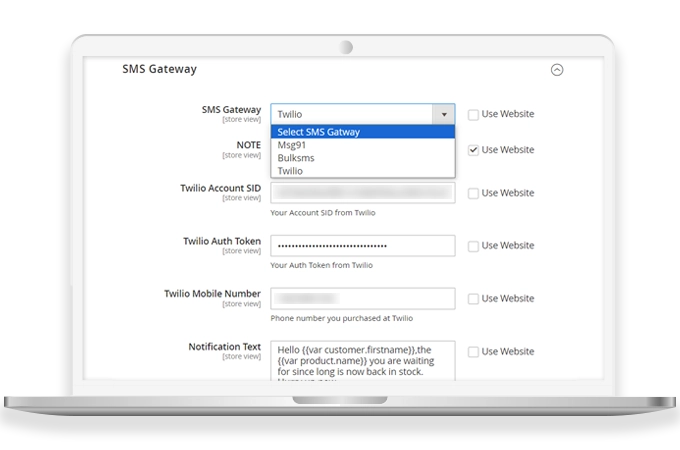This screenshot has width=680, height=450.
Task: Open the SMS Gateway dropdown arrow
Action: [444, 114]
